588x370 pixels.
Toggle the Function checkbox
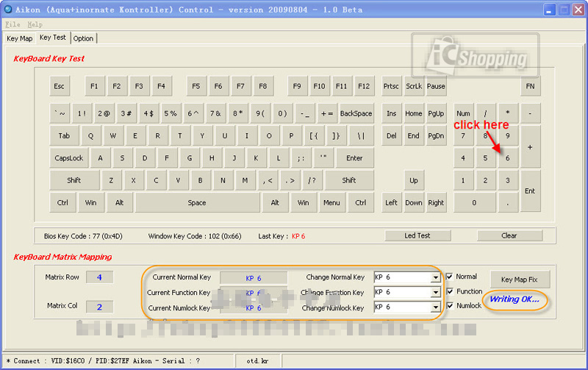[450, 291]
